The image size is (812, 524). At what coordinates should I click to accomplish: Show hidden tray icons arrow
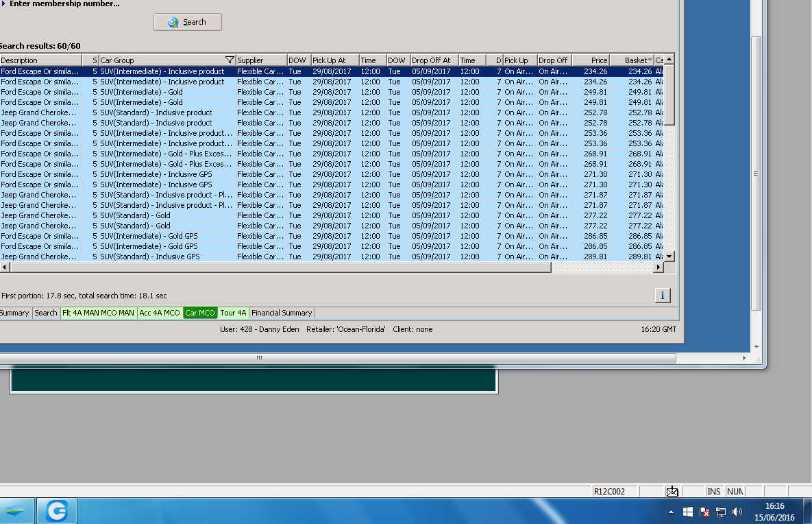[x=671, y=512]
